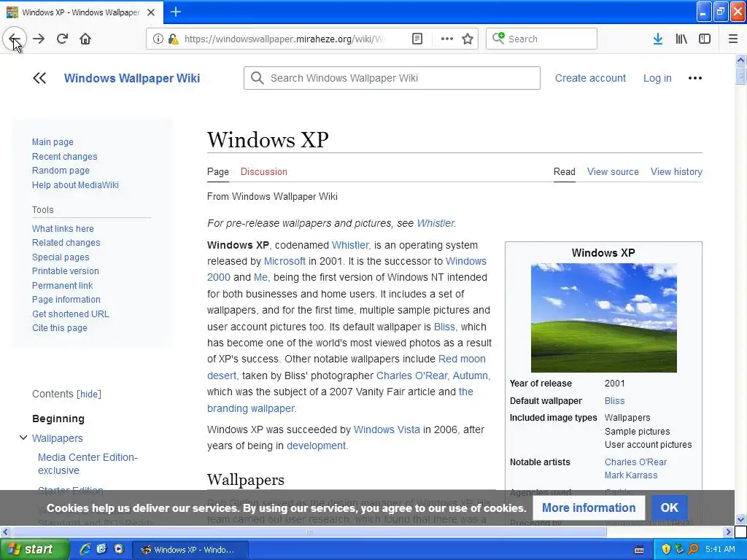Open the browser home page icon
Viewport: 747px width, 560px height.
85,39
